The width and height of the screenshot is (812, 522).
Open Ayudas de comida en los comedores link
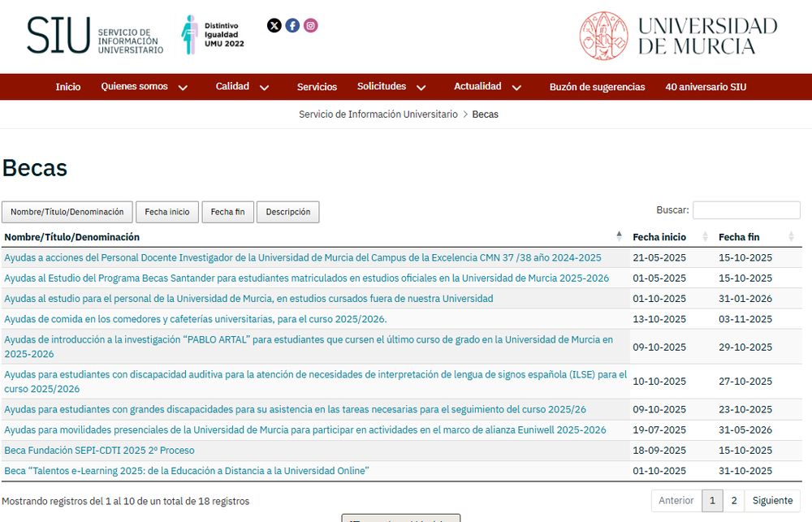pyautogui.click(x=196, y=319)
